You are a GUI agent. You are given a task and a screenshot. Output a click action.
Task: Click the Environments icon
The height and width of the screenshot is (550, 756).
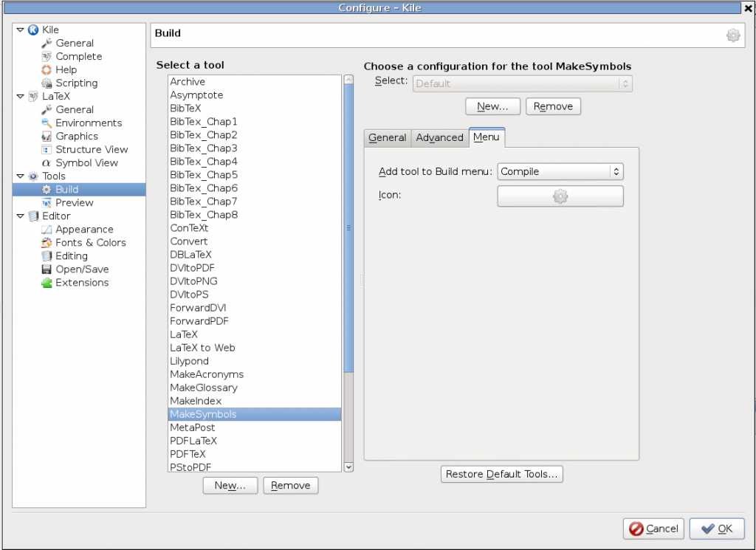point(47,123)
